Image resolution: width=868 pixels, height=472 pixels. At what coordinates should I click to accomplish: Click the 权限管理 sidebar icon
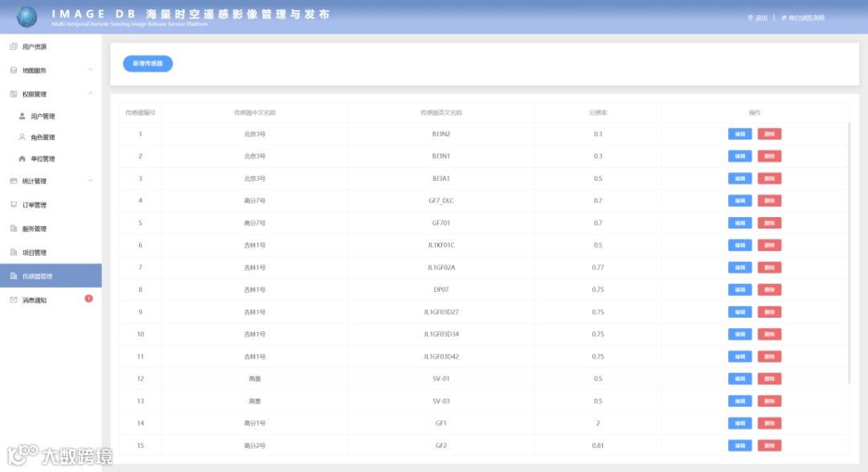[x=14, y=94]
